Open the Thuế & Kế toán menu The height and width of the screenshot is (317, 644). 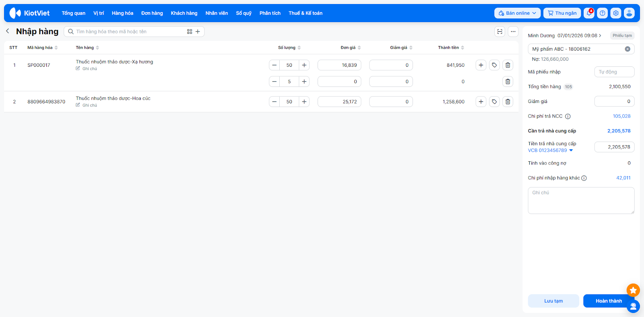tap(305, 13)
